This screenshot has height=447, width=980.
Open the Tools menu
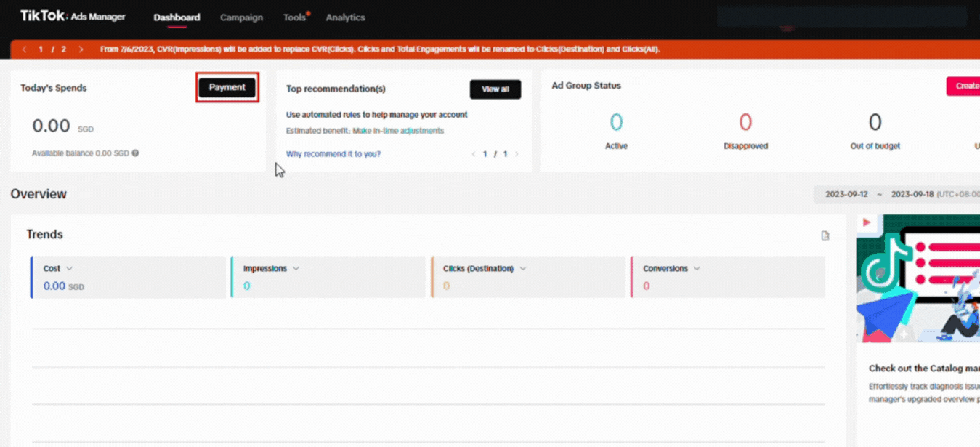[293, 17]
